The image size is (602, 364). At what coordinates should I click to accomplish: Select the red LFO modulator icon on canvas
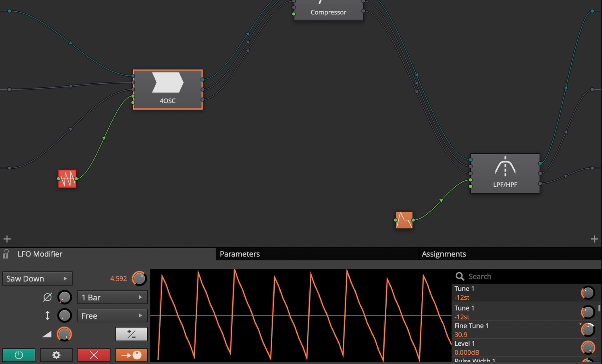[67, 179]
